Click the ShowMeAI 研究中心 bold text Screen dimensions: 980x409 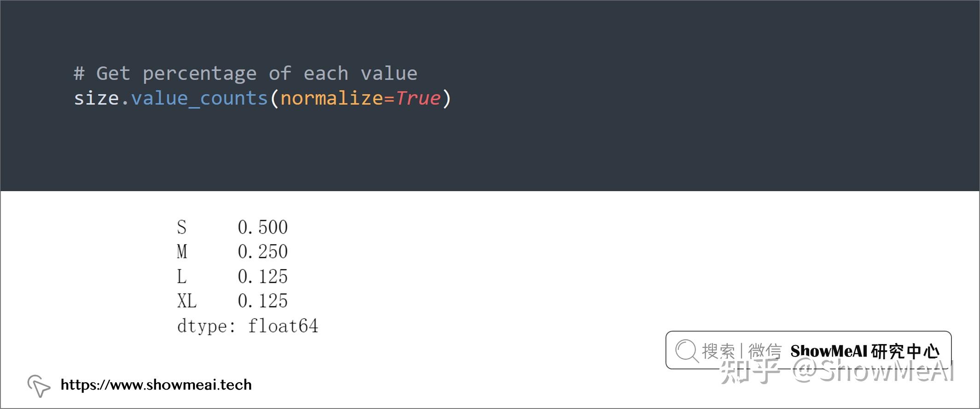pos(864,351)
